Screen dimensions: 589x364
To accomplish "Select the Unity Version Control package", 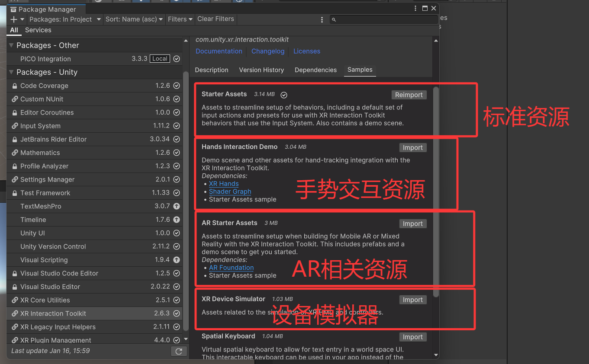I will point(94,246).
